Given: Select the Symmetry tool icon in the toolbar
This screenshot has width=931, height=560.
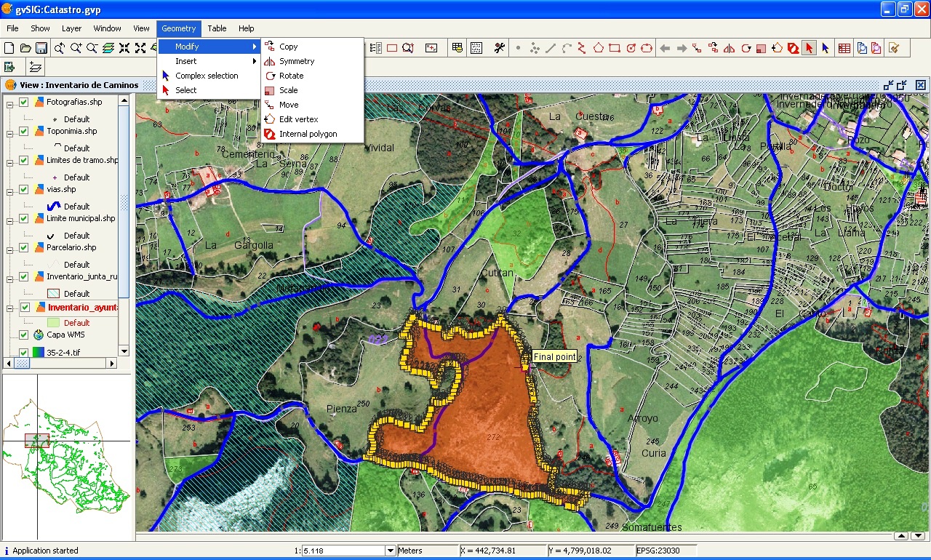Looking at the screenshot, I should pyautogui.click(x=729, y=48).
